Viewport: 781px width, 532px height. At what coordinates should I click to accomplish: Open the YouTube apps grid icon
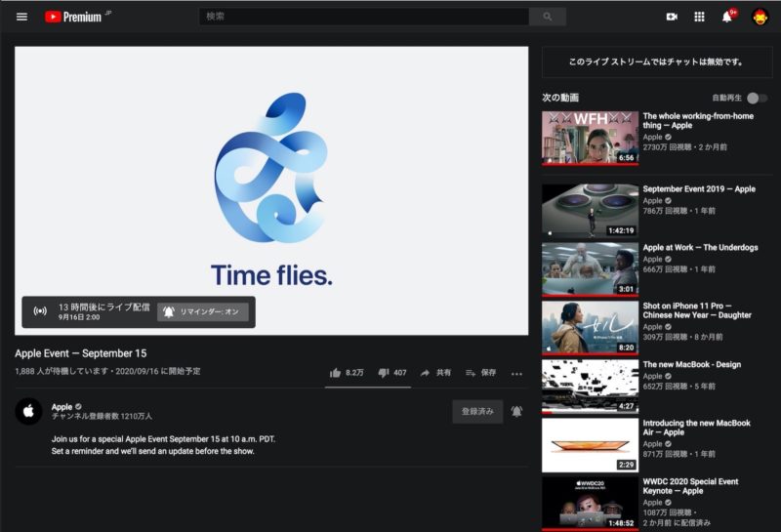click(699, 17)
